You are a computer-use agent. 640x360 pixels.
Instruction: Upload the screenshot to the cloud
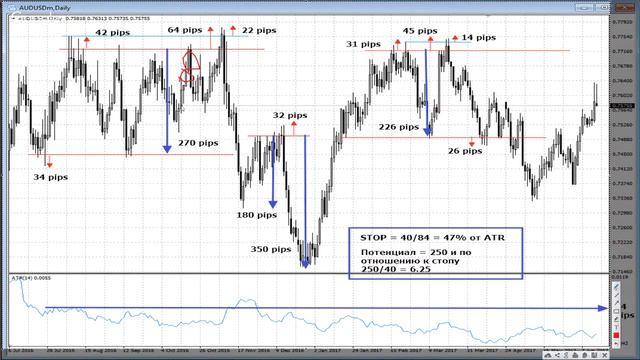point(548,355)
